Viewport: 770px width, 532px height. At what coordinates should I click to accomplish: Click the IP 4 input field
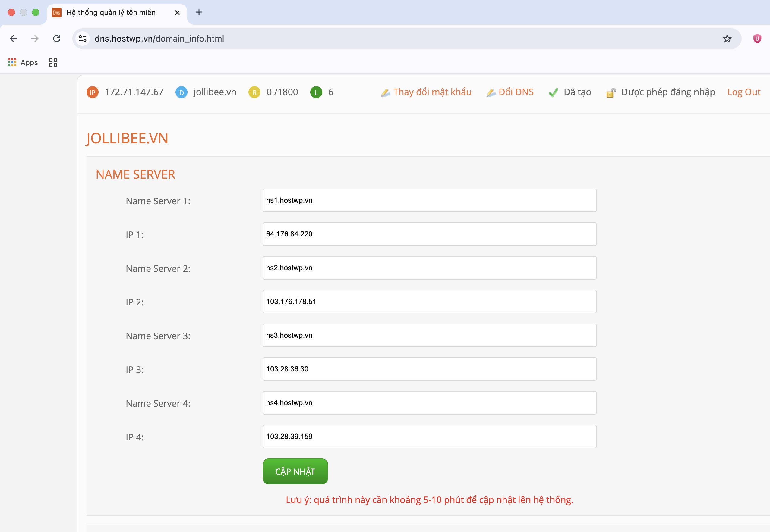tap(429, 436)
